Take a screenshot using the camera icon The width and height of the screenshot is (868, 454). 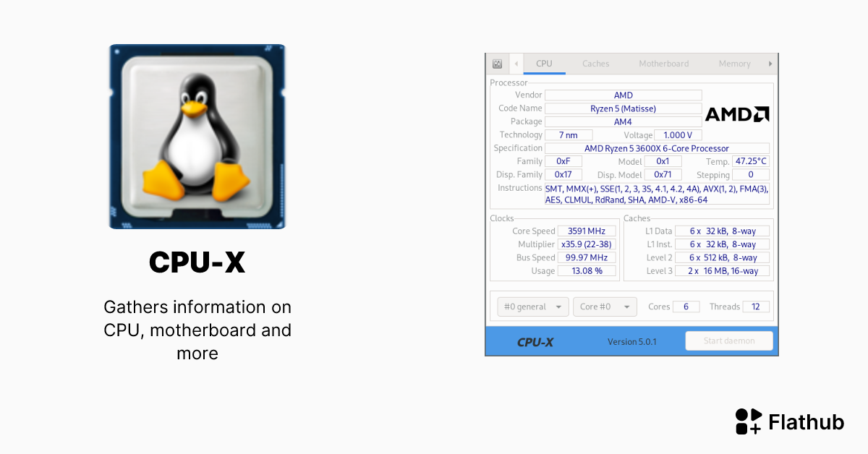point(497,64)
